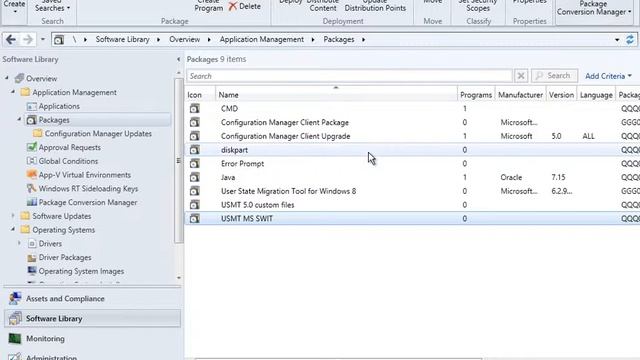Sort by Programs column header
640x360 pixels.
[476, 95]
